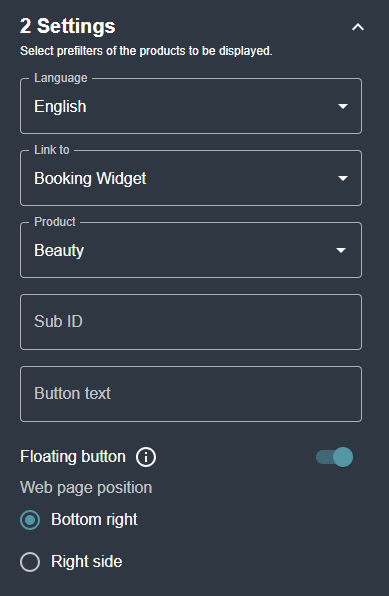Choose the Right side radio button
Screen dimensions: 389x596
coord(30,562)
